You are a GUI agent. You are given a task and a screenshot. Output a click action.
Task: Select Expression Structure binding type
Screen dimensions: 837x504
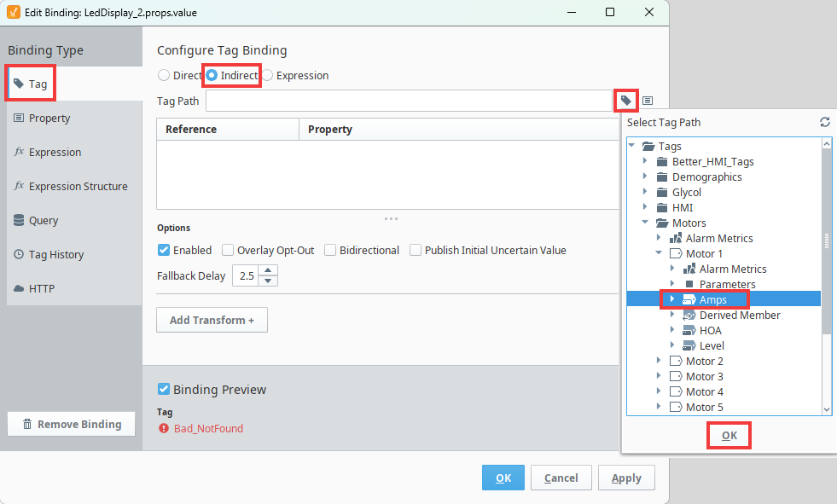[x=78, y=186]
